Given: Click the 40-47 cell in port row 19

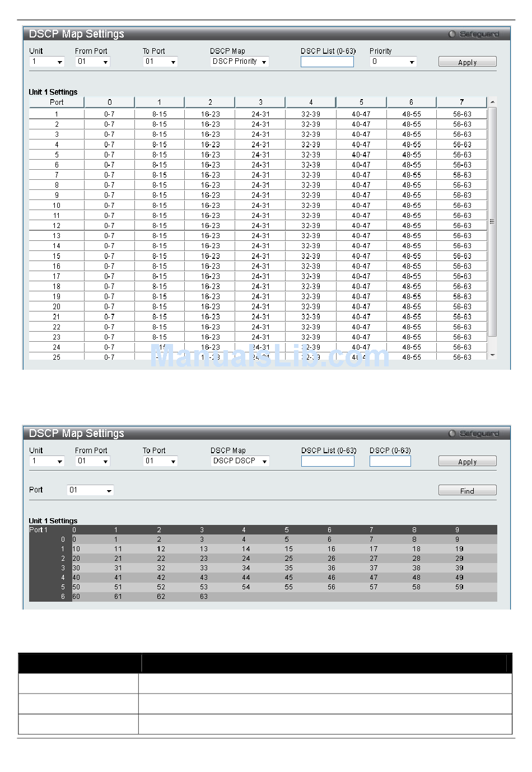Looking at the screenshot, I should click(x=361, y=296).
